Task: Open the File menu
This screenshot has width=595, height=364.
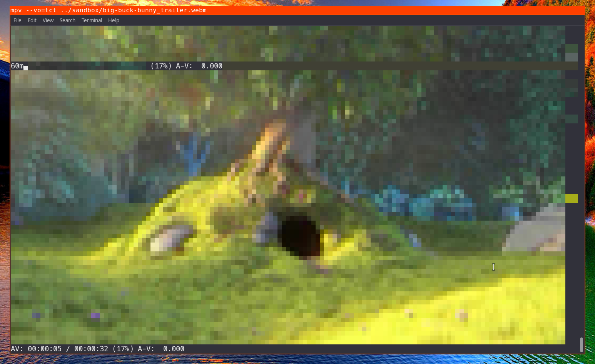Action: pyautogui.click(x=17, y=20)
